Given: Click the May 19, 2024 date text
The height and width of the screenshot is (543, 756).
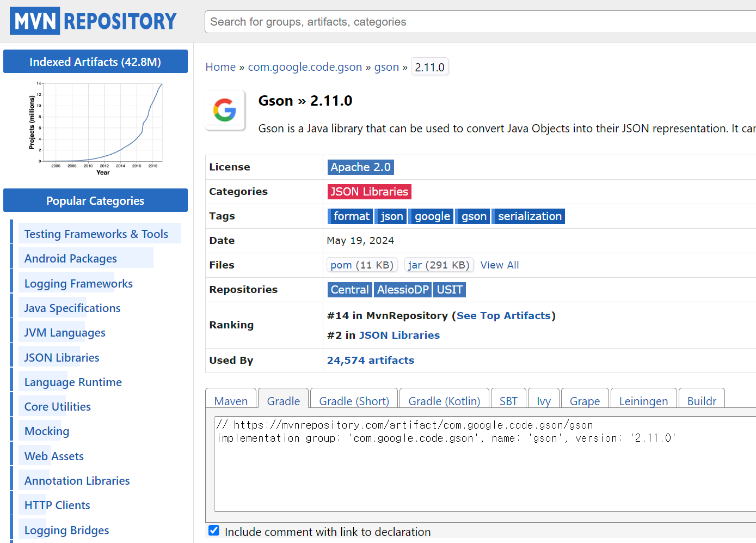Looking at the screenshot, I should coord(360,241).
